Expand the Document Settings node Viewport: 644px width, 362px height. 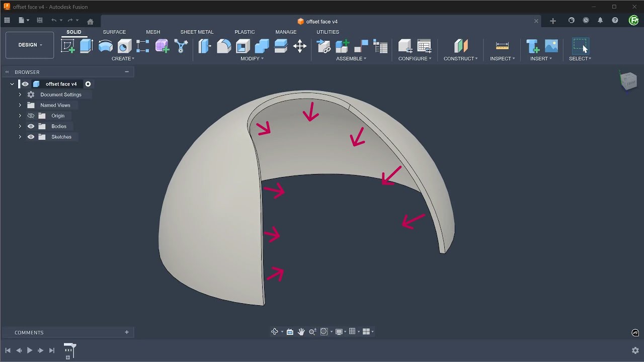tap(20, 95)
